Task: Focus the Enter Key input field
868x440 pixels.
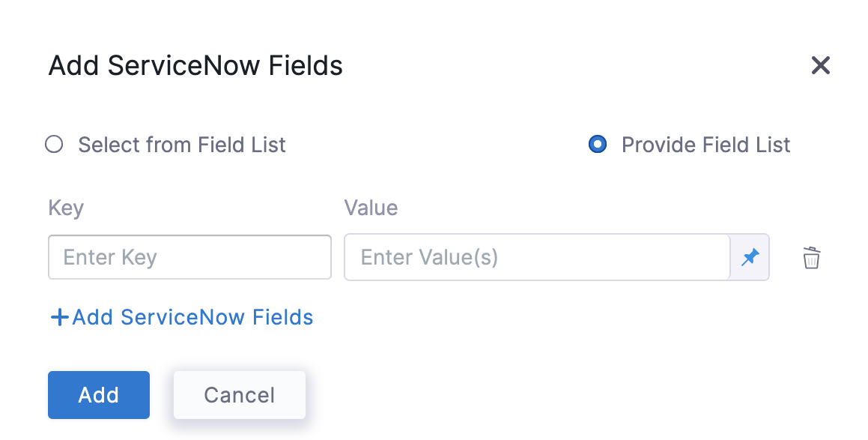Action: tap(189, 258)
